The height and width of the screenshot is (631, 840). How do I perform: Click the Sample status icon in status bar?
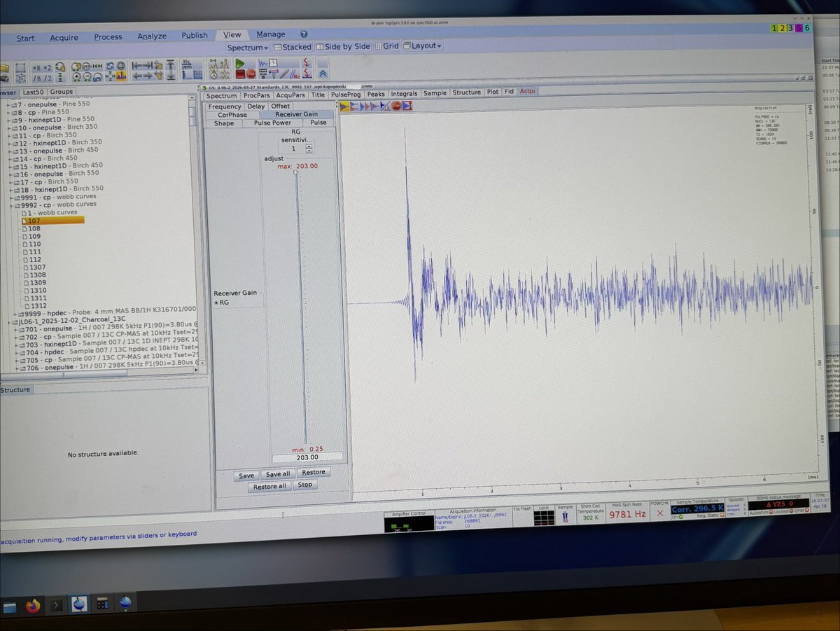pos(565,516)
